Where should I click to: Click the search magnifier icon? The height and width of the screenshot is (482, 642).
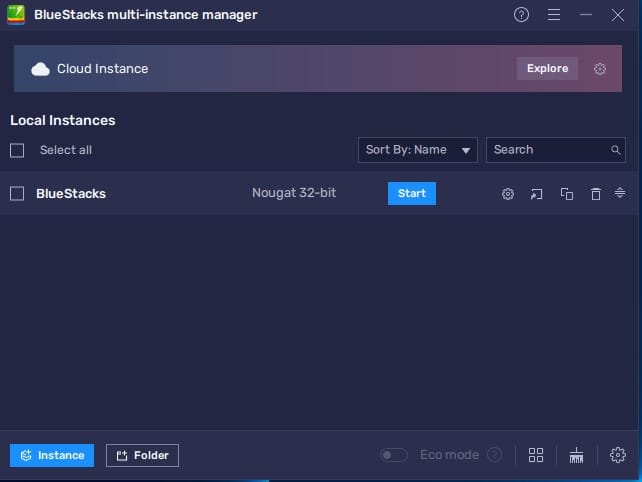point(615,150)
